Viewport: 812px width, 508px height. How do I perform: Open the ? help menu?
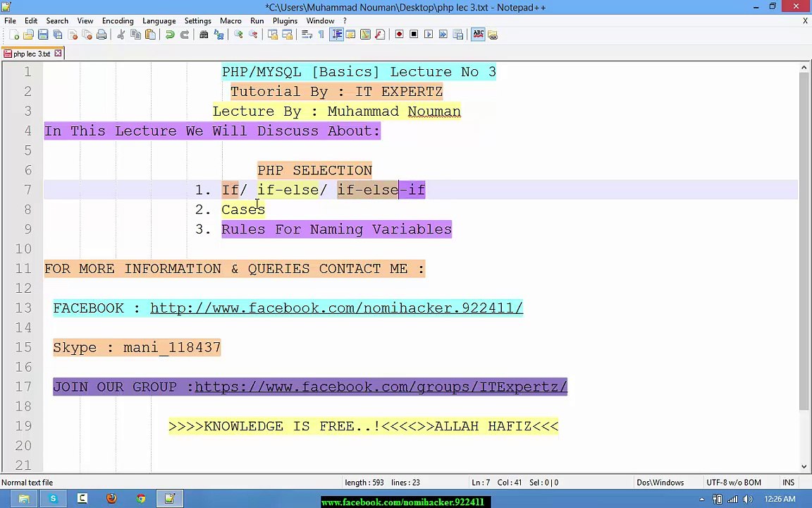pos(345,20)
